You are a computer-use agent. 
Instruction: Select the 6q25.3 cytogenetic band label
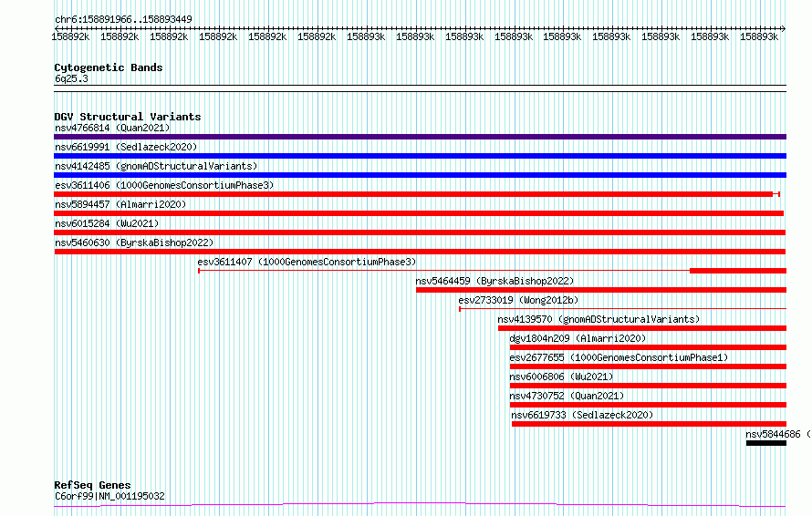tap(71, 78)
